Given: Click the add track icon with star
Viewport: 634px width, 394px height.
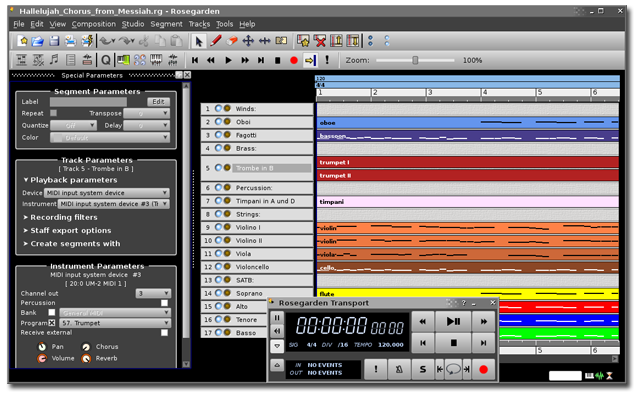Looking at the screenshot, I should coord(303,41).
